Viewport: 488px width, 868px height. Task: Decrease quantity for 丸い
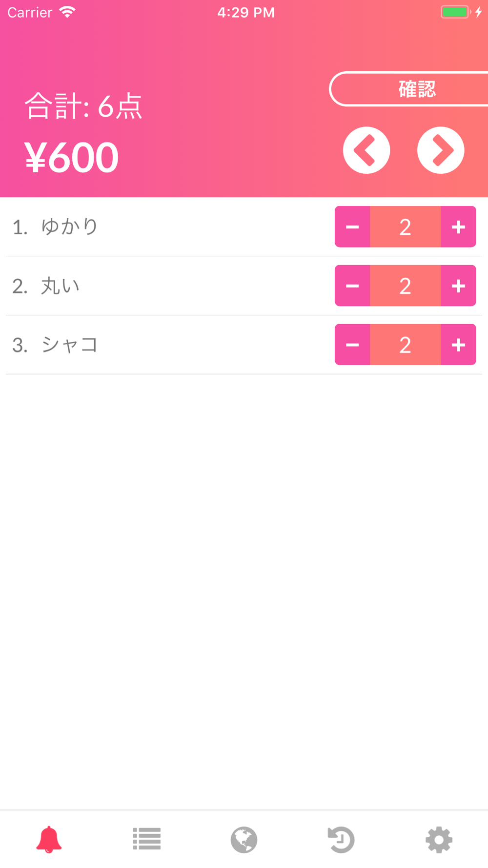click(352, 286)
